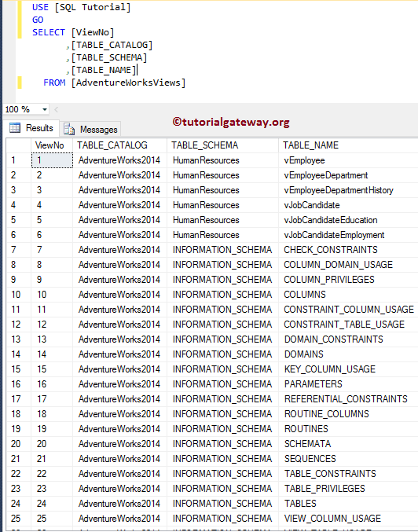Select the CHECK_CONSTRAINTS cell
This screenshot has height=532, width=418.
point(348,250)
